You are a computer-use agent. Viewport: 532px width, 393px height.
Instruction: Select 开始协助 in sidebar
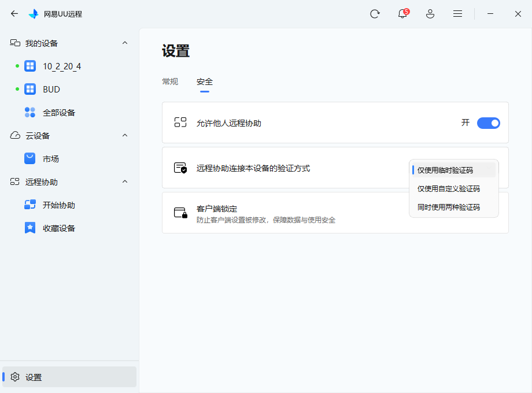point(58,205)
